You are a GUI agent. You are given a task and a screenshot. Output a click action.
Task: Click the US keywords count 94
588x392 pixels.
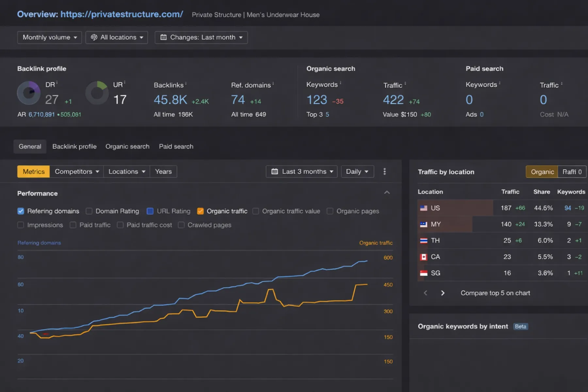(x=568, y=208)
